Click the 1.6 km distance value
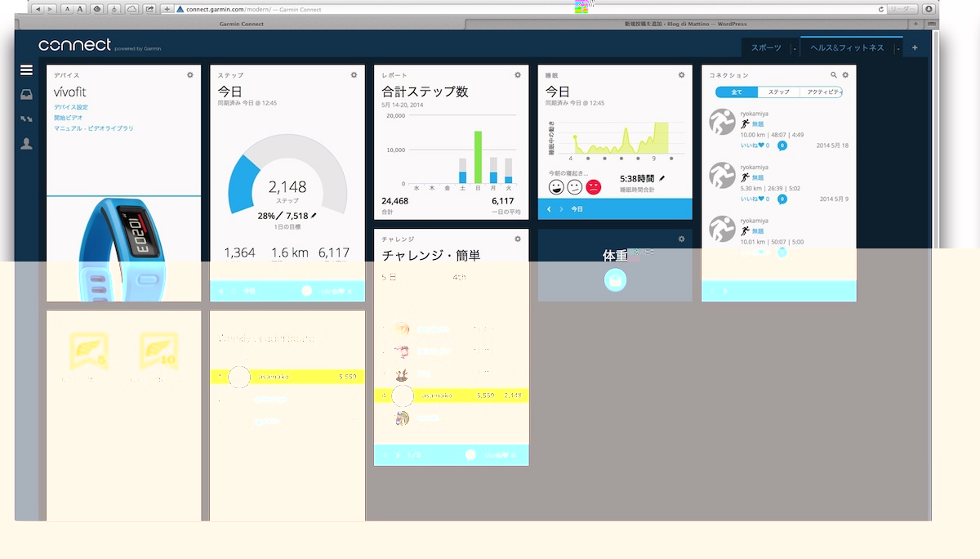 coord(290,253)
